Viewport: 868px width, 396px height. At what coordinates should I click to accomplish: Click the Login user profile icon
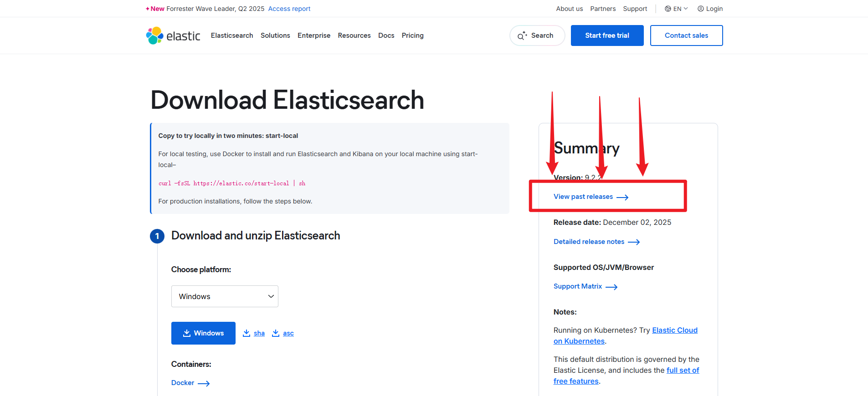(x=701, y=9)
